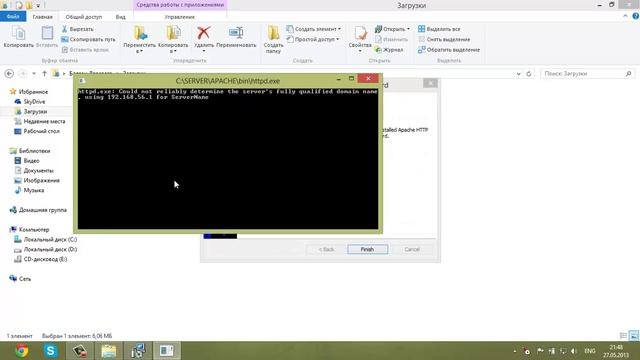
Task: Open Skype from the taskbar
Action: 51,351
